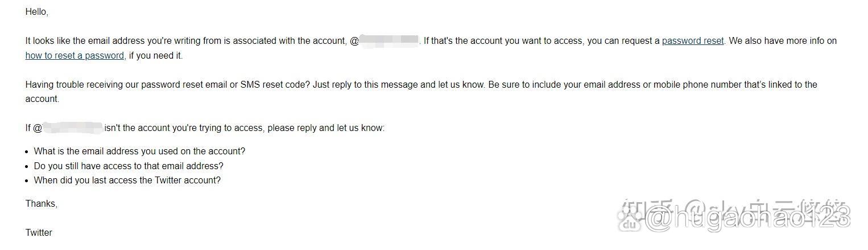Viewport: 868px width, 250px height.
Task: Click "please reply and let us know" text
Action: (x=326, y=128)
